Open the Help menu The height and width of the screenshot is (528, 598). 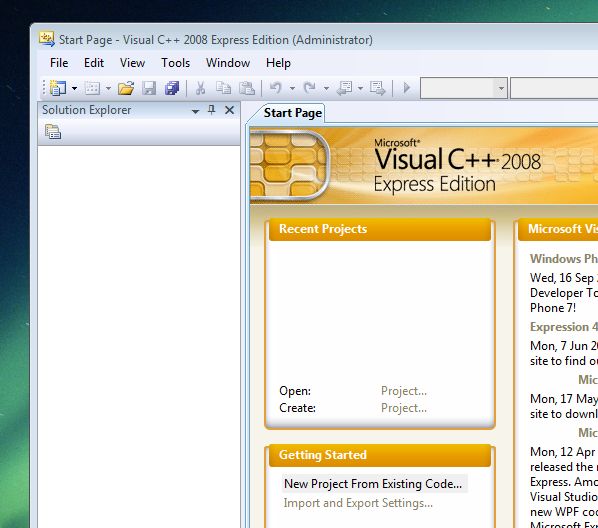pos(278,63)
